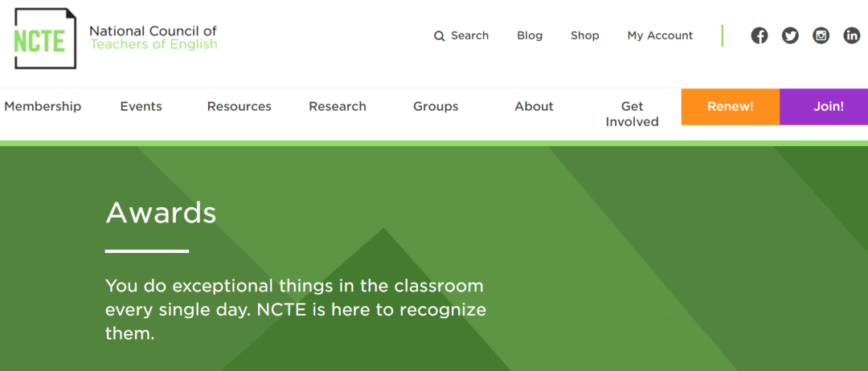Visit the Shop link
Image resolution: width=868 pixels, height=371 pixels.
click(x=585, y=35)
